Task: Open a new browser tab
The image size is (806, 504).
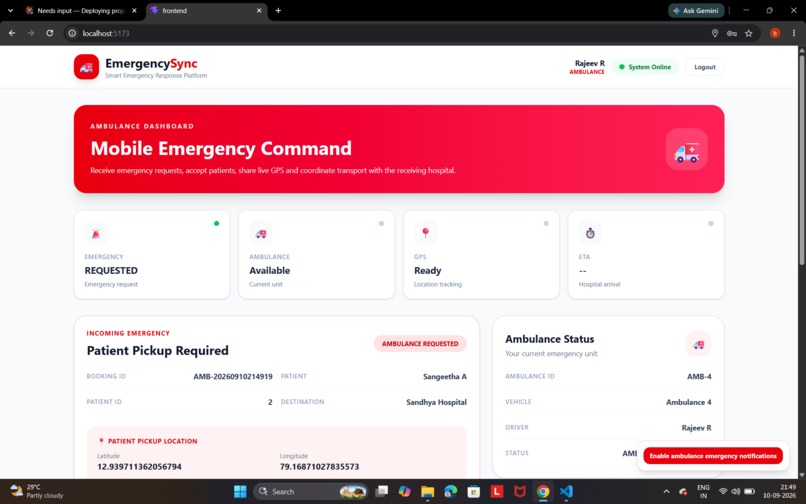Action: coord(278,10)
